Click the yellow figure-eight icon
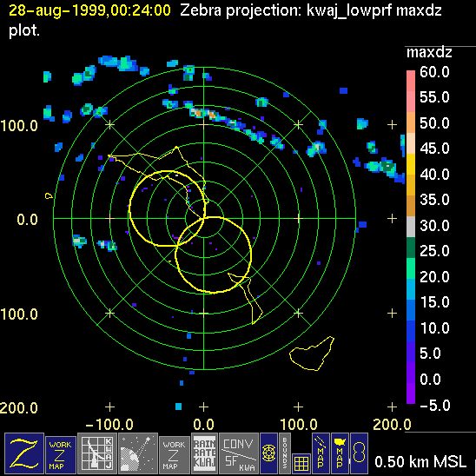The width and height of the screenshot is (476, 476). [359, 453]
